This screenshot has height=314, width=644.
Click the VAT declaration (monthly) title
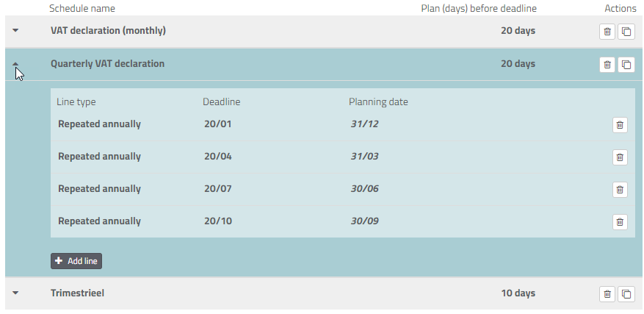[x=108, y=31]
